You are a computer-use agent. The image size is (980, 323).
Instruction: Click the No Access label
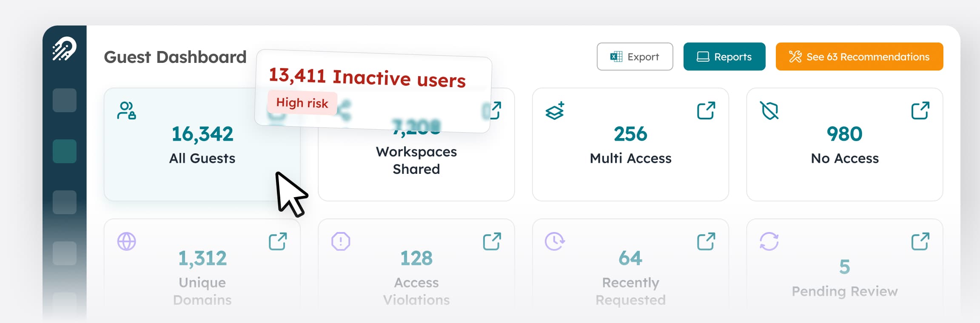point(845,158)
